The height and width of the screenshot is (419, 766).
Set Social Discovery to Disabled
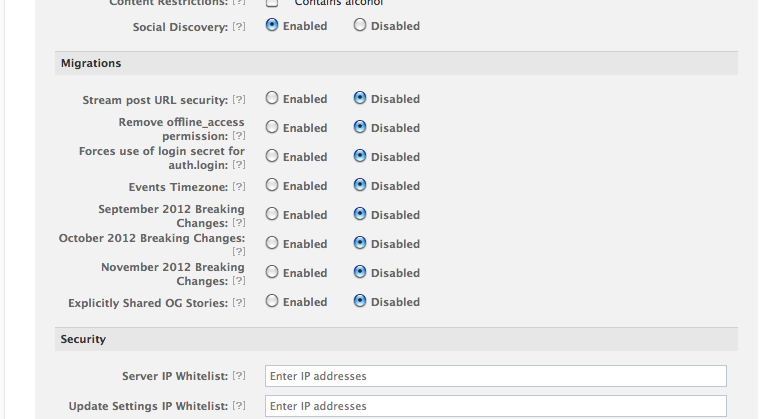tap(360, 26)
